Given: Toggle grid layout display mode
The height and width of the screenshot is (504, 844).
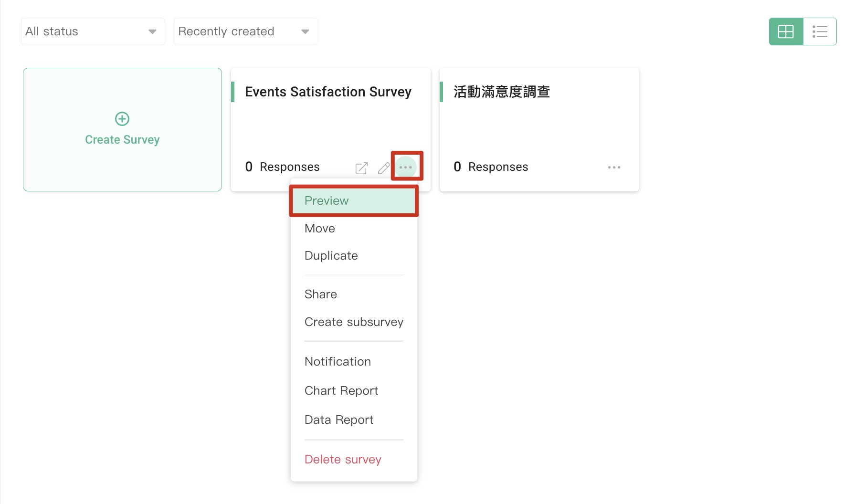Looking at the screenshot, I should click(785, 31).
